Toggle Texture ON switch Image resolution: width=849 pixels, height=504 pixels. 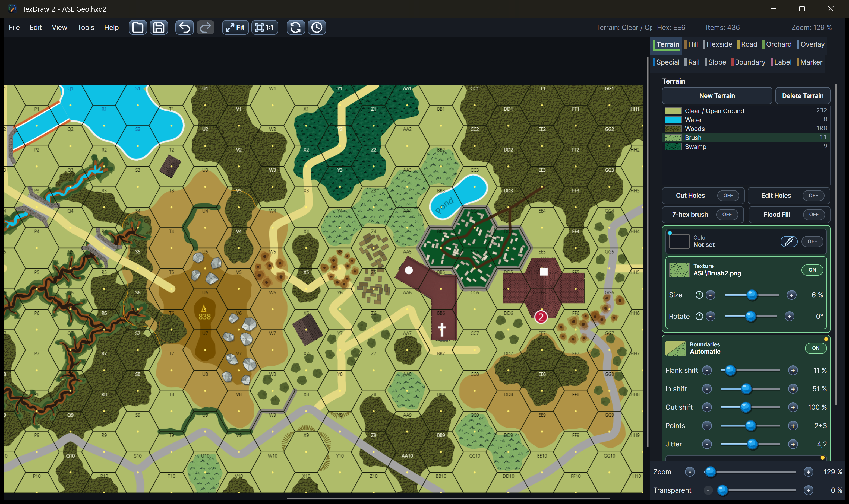[812, 270]
